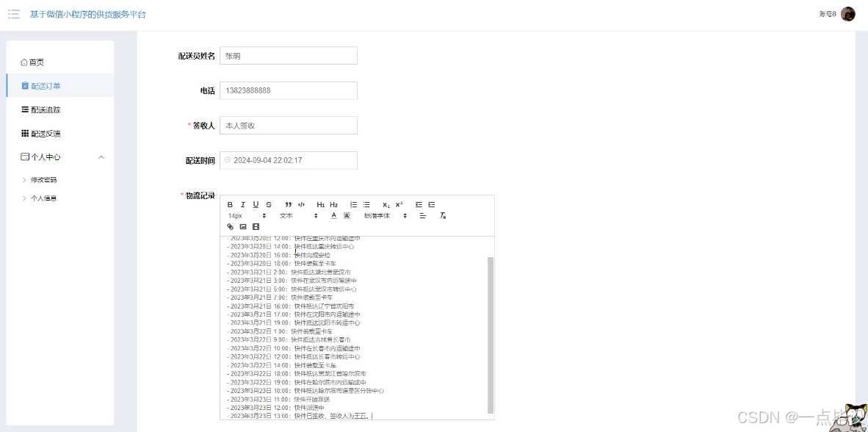Apply H1 heading in the editor

tap(321, 204)
